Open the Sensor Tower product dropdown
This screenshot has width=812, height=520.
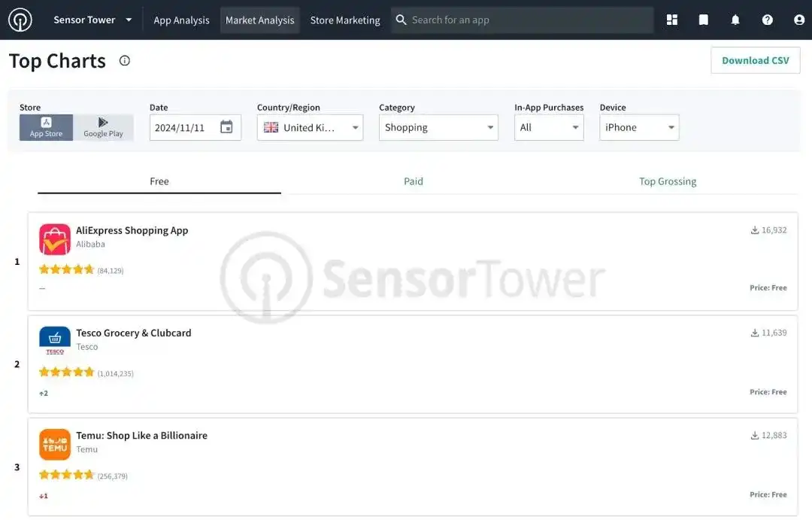point(92,20)
